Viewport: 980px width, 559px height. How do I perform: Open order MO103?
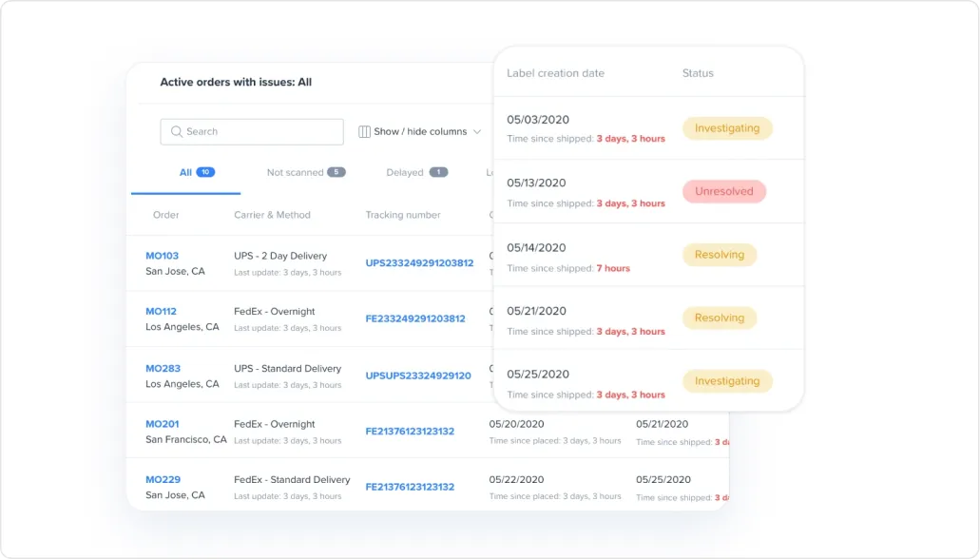(163, 255)
